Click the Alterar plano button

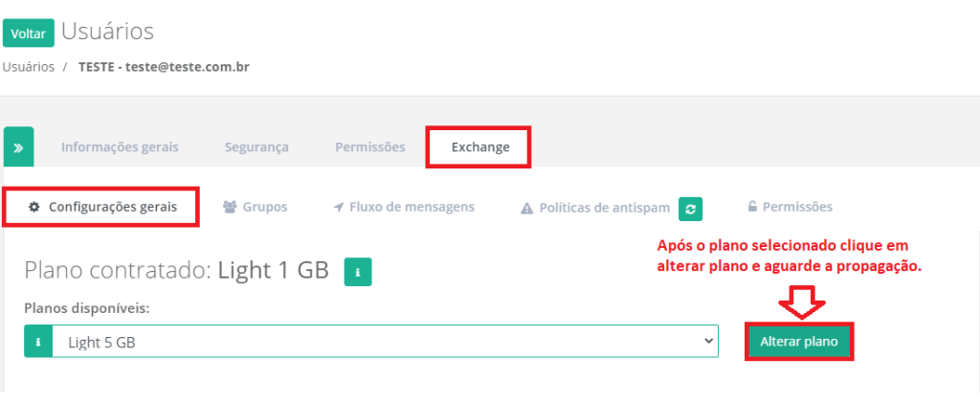[799, 342]
